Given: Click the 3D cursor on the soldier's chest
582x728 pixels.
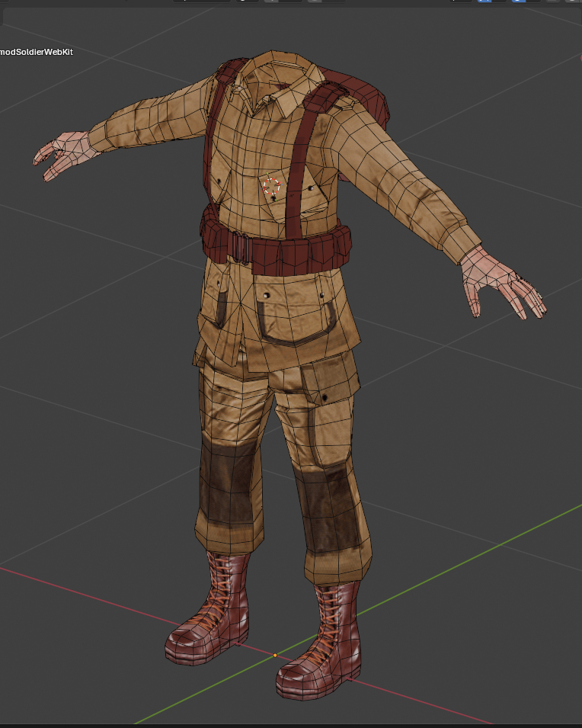Looking at the screenshot, I should click(271, 185).
